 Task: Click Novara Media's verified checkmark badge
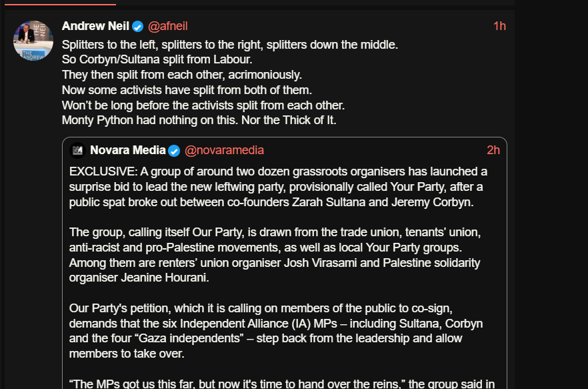[174, 151]
